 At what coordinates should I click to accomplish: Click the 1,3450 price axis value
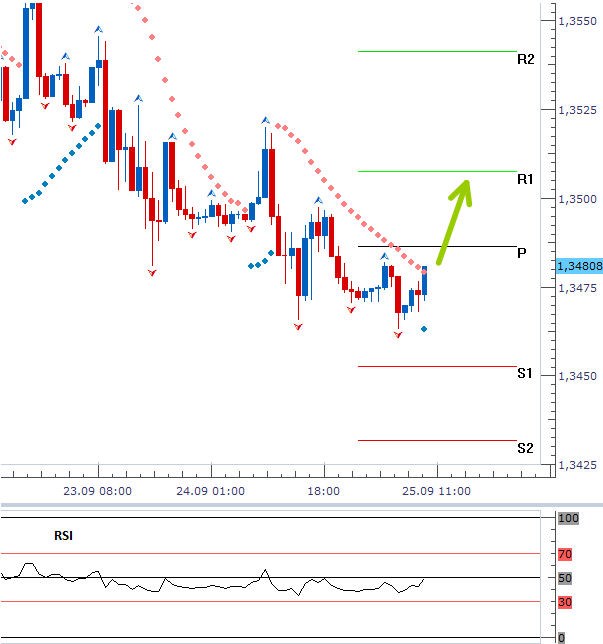click(578, 376)
